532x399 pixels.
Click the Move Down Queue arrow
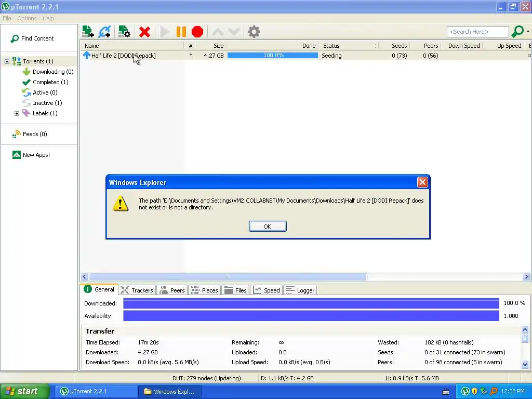pos(234,32)
